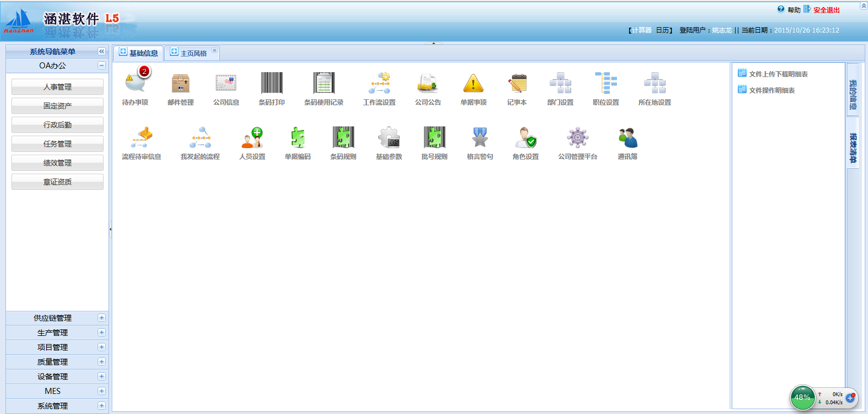Open the 文件上传下载明细表 report link
The image size is (868, 414).
point(778,74)
